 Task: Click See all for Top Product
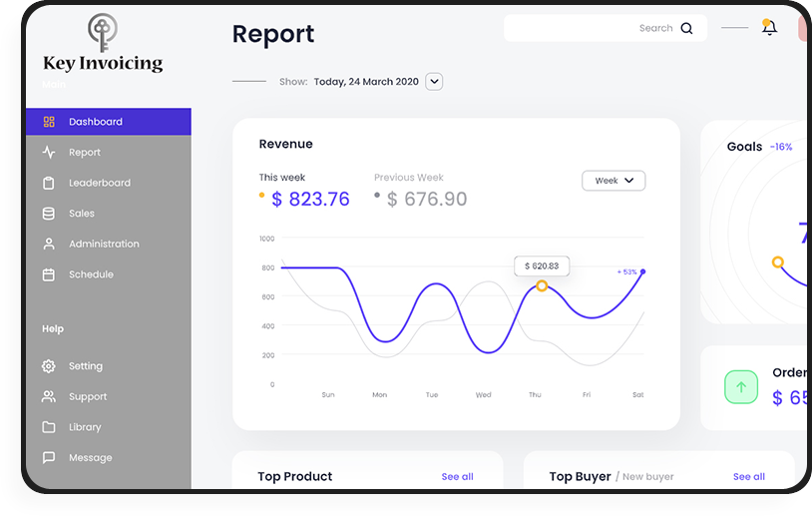coord(457,477)
